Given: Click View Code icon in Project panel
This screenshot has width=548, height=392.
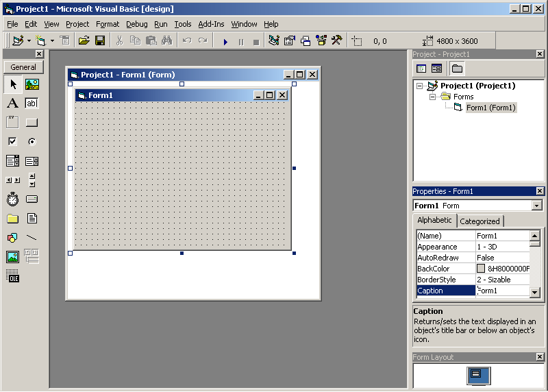Looking at the screenshot, I should pos(421,69).
